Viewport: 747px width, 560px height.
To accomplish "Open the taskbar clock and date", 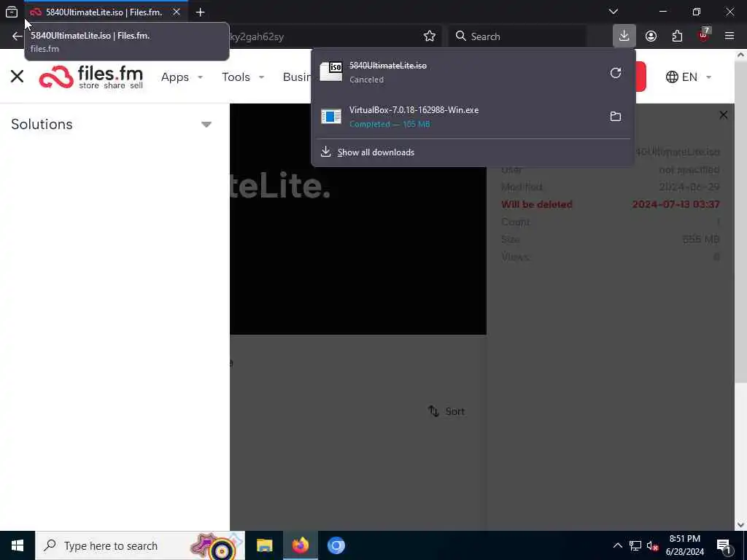I will pos(684,545).
